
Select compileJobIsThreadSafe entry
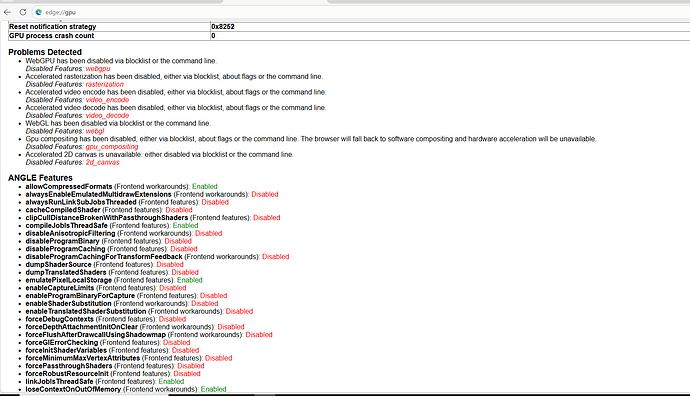(x=112, y=226)
